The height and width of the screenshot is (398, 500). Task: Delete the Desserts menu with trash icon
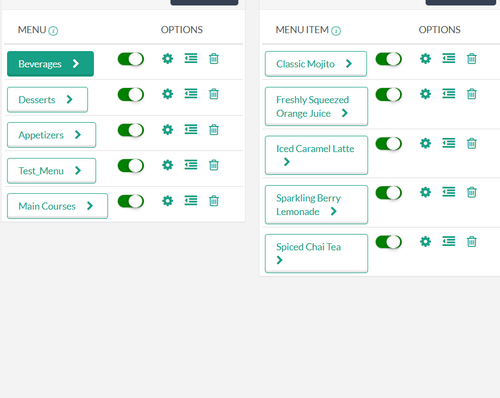(214, 94)
